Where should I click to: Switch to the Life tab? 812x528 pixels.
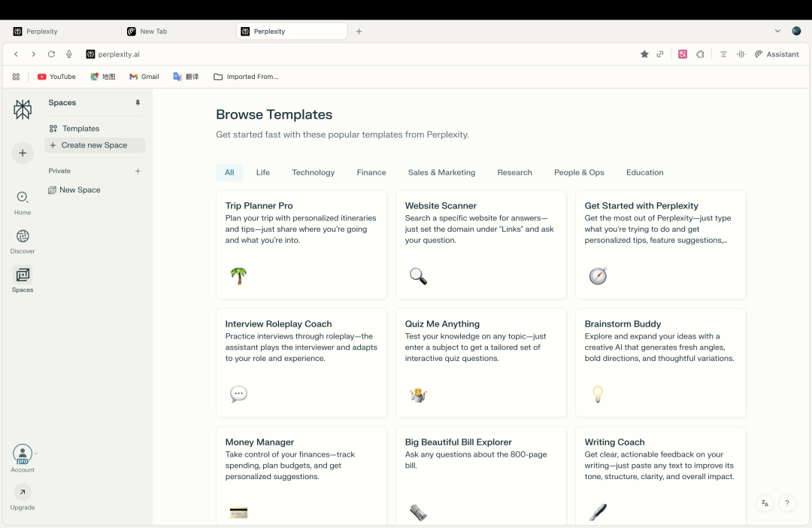click(262, 172)
